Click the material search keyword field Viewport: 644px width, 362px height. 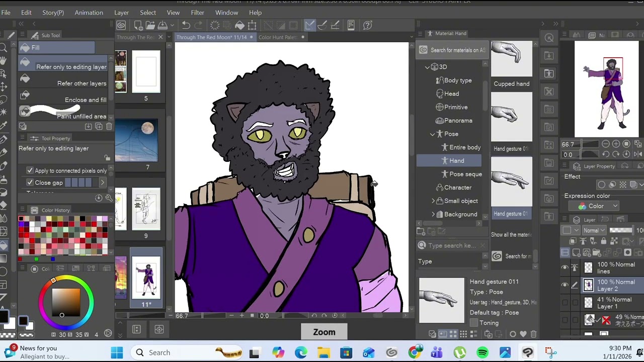tap(453, 245)
